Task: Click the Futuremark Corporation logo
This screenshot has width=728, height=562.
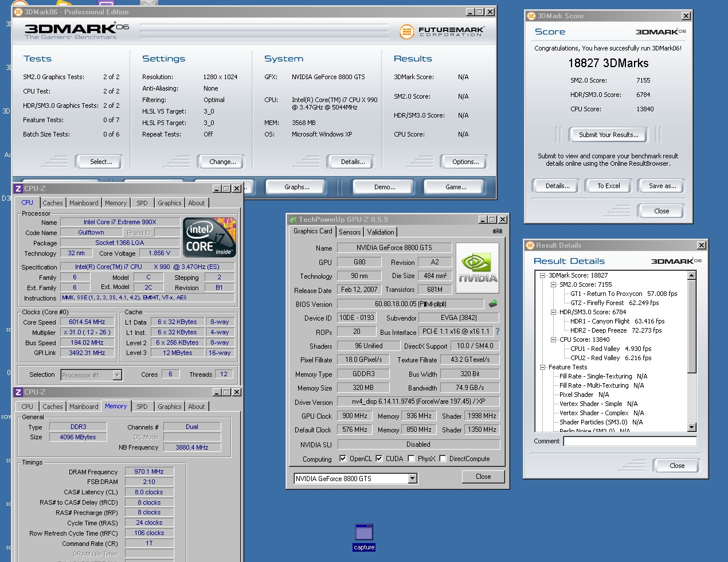Action: tap(442, 31)
